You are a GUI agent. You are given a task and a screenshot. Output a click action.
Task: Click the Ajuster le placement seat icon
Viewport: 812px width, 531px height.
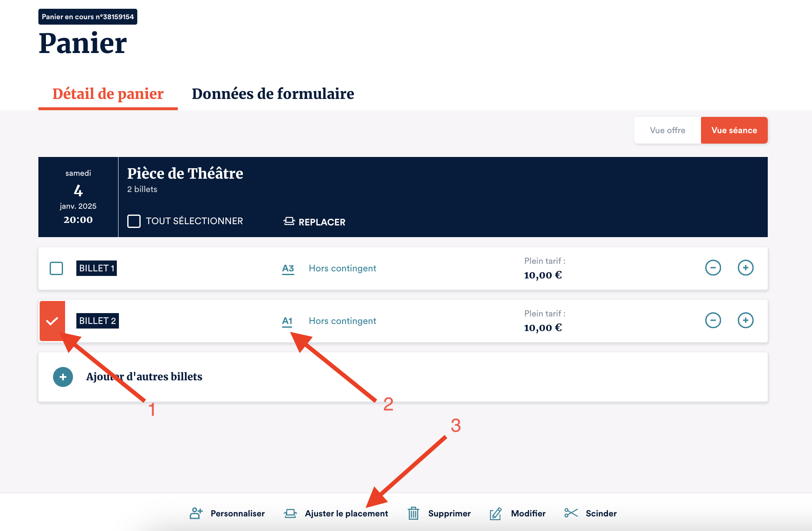290,513
